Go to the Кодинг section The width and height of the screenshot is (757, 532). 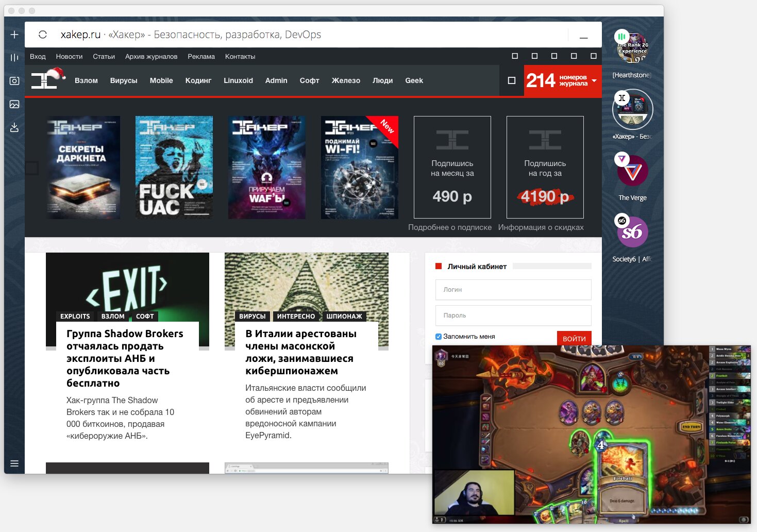[198, 80]
